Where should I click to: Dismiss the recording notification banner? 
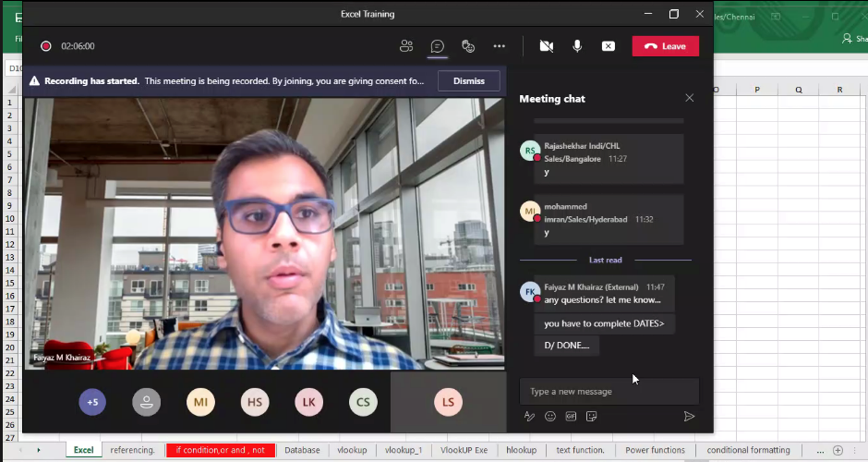point(468,81)
